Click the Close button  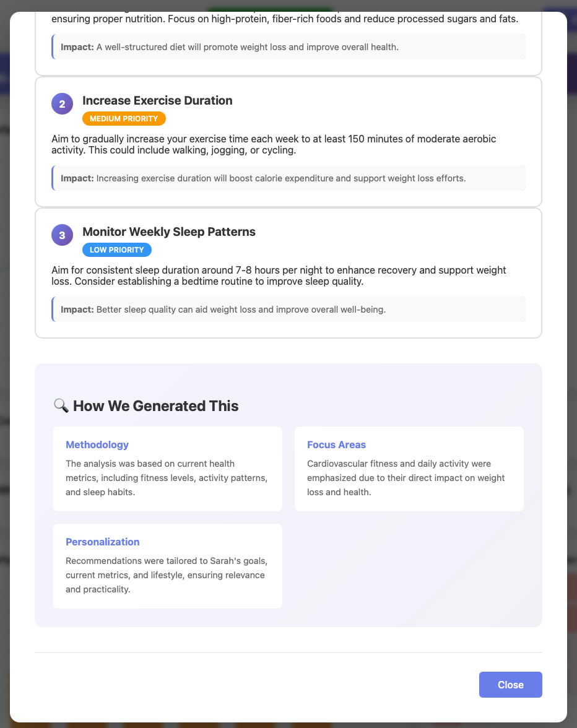[510, 685]
